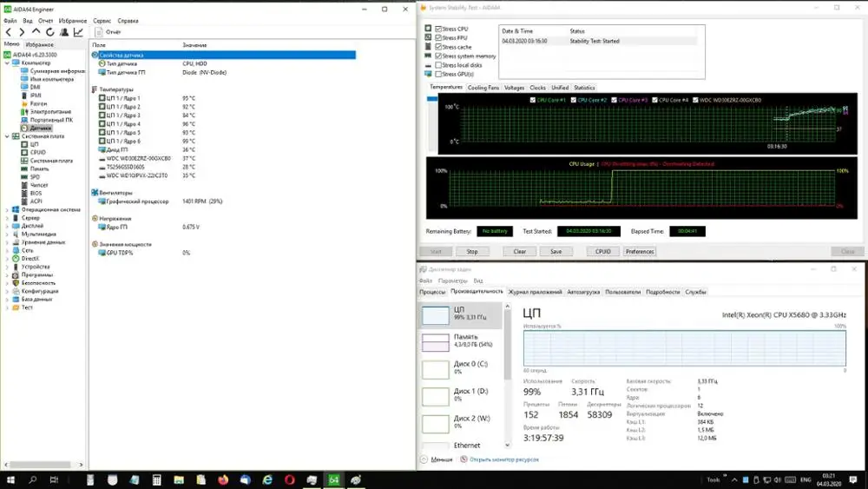Click the AIDA64 icon in the taskbar
The width and height of the screenshot is (868, 489).
333,479
